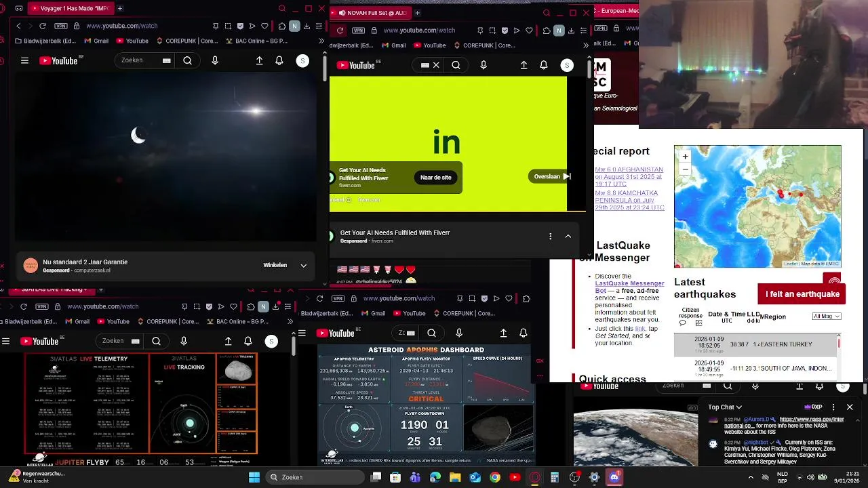Screen dimensions: 868x488
Task: Open Top Chat mode dropdown
Action: pos(725,407)
